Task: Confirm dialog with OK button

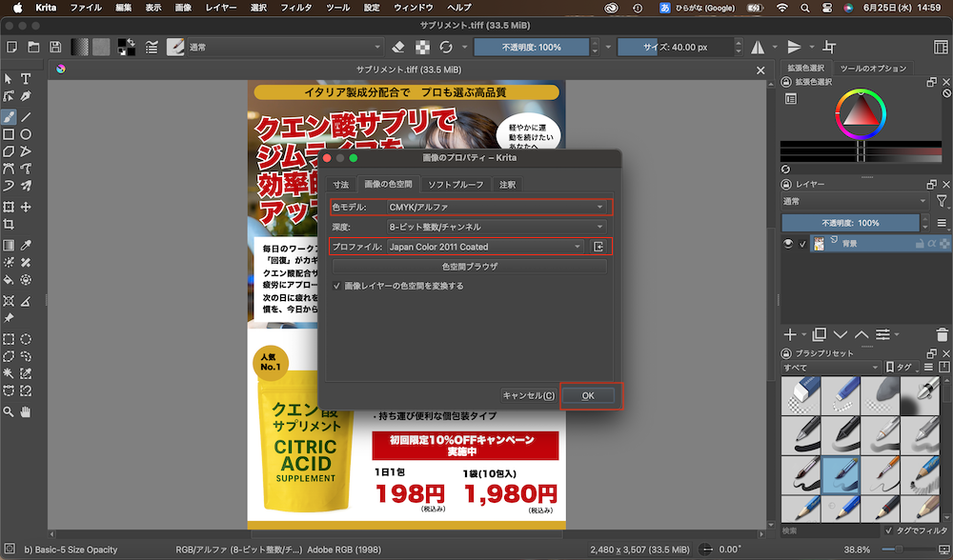Action: click(588, 395)
